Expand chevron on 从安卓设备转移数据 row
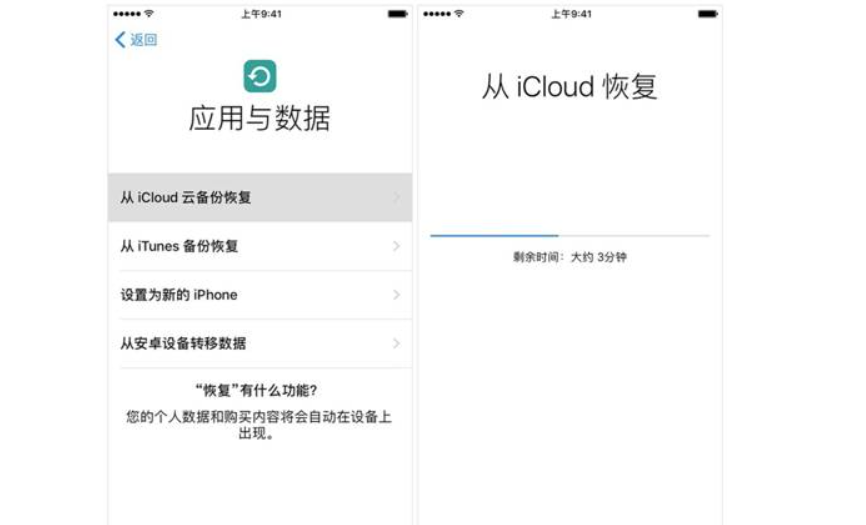The image size is (866, 525). pos(397,344)
